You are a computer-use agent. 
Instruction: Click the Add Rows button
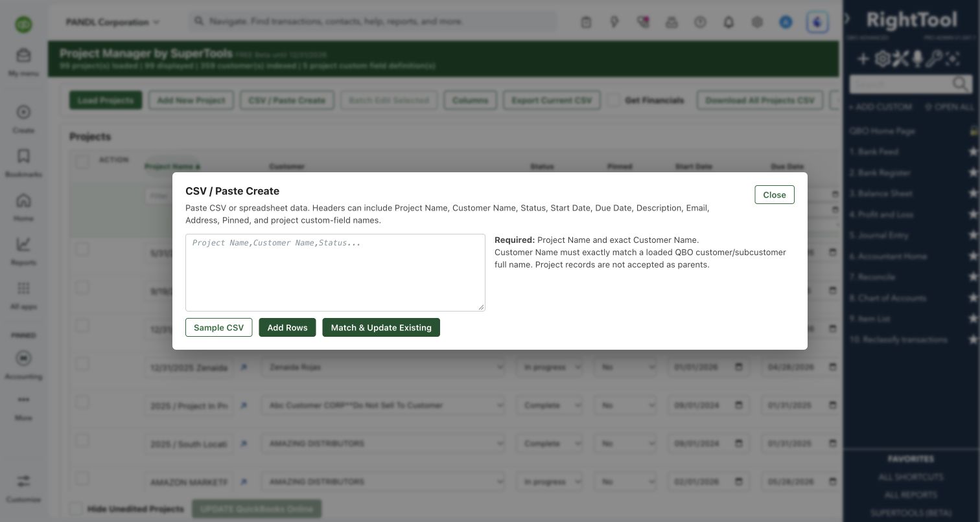[x=287, y=328]
